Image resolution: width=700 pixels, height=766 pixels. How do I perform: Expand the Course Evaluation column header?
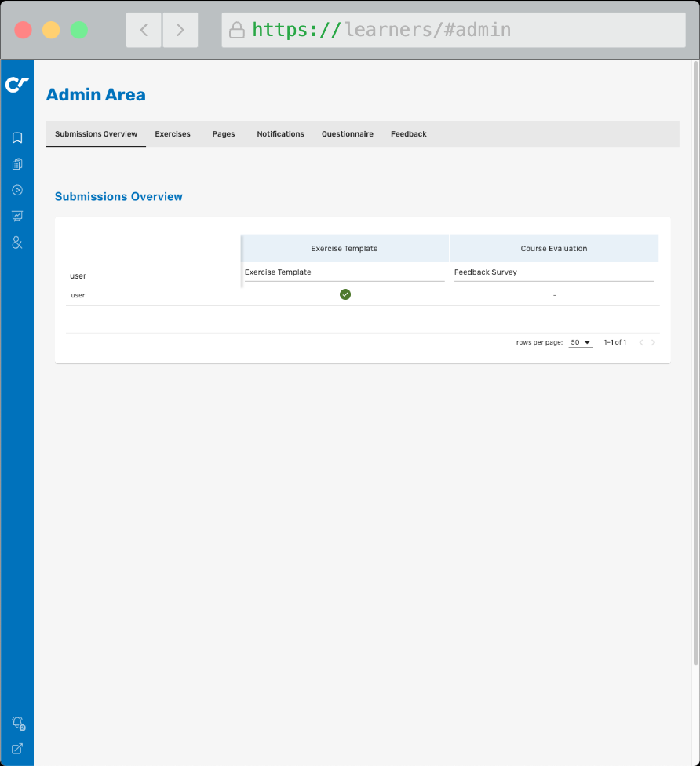[x=554, y=248]
